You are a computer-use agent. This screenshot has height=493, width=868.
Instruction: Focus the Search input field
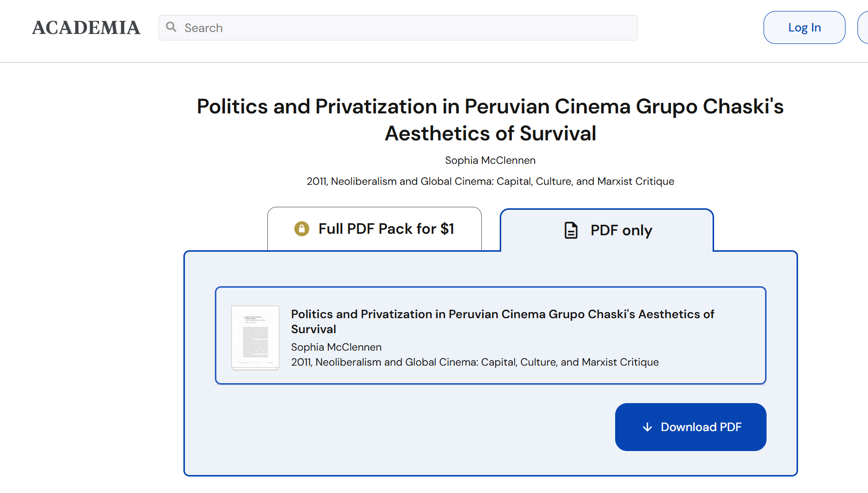tap(398, 27)
